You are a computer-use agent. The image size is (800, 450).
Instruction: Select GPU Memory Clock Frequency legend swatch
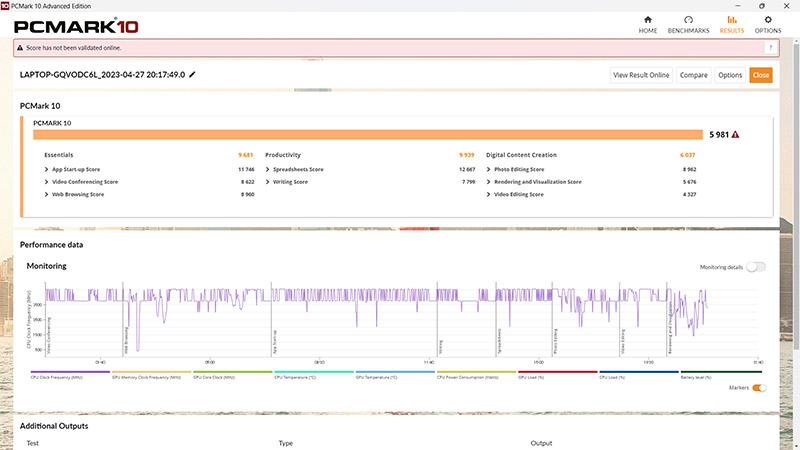click(152, 372)
